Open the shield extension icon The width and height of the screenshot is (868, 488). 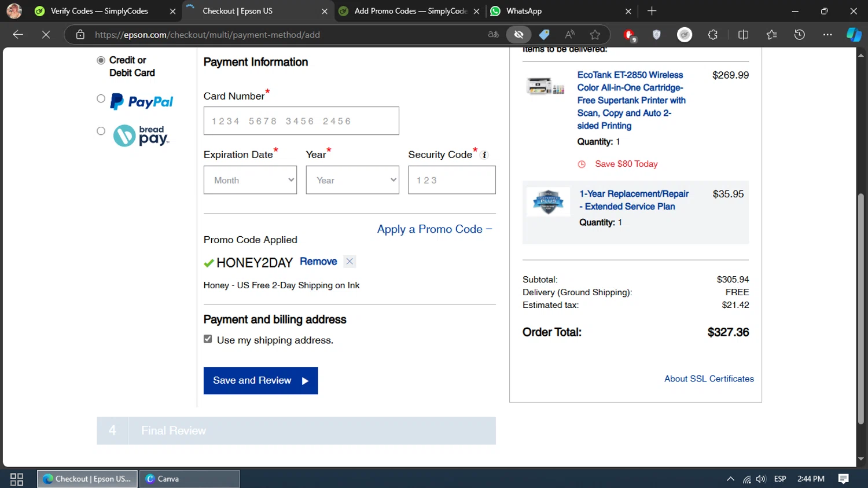click(x=656, y=35)
